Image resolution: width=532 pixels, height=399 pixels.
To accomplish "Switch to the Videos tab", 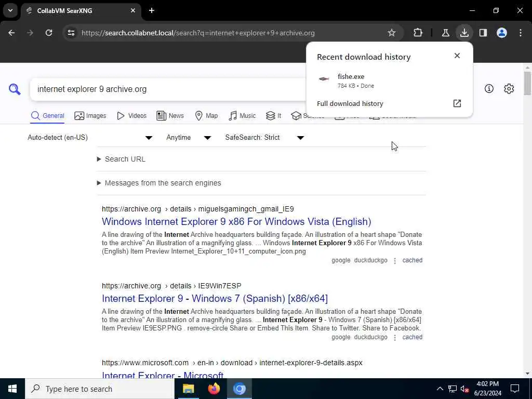I will tap(131, 116).
